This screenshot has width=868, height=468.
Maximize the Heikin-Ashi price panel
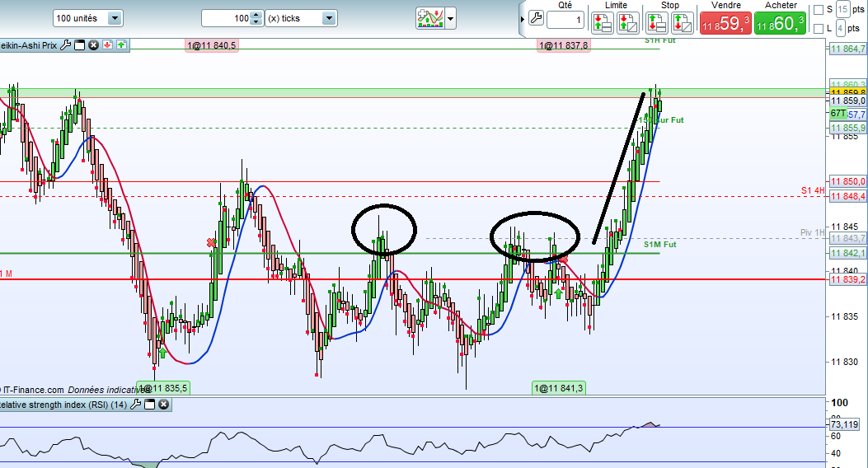80,45
